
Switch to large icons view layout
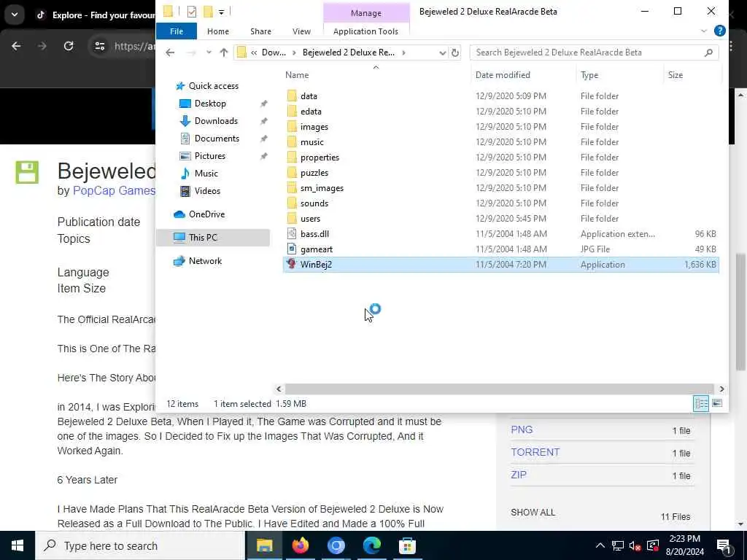point(716,403)
